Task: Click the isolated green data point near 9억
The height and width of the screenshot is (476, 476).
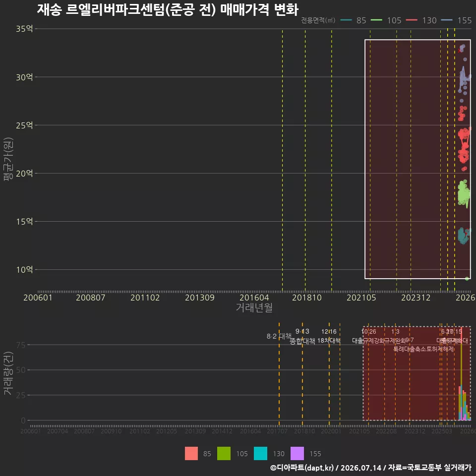Action: point(467,278)
